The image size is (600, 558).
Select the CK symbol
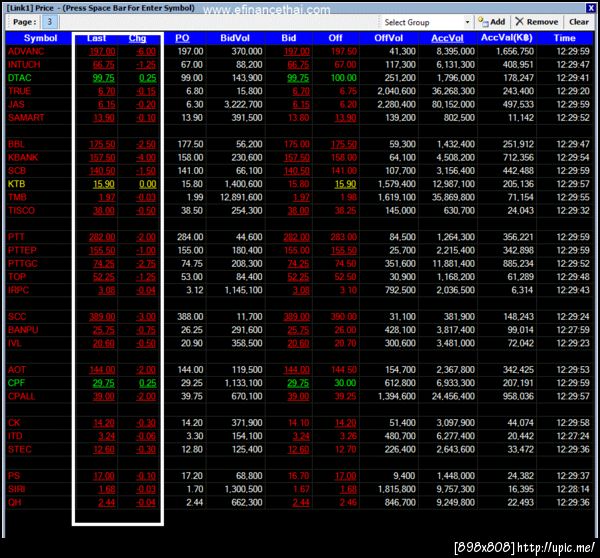[x=14, y=423]
